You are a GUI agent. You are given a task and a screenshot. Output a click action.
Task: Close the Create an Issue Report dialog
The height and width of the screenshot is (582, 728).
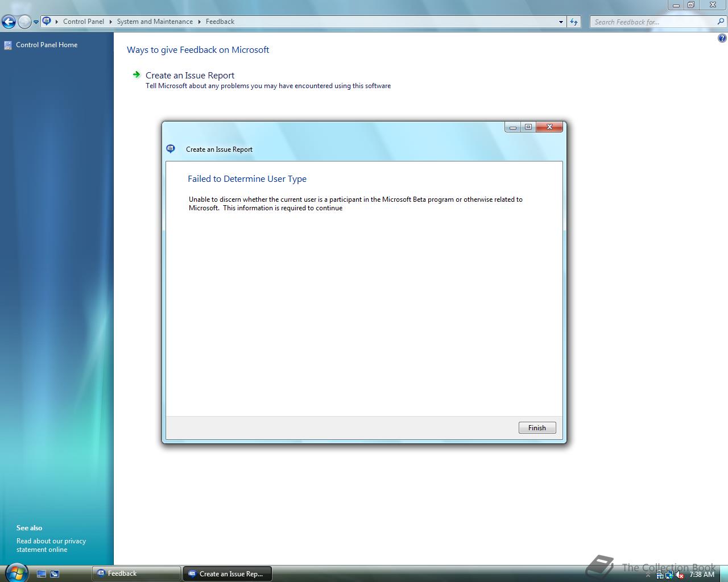tap(549, 127)
